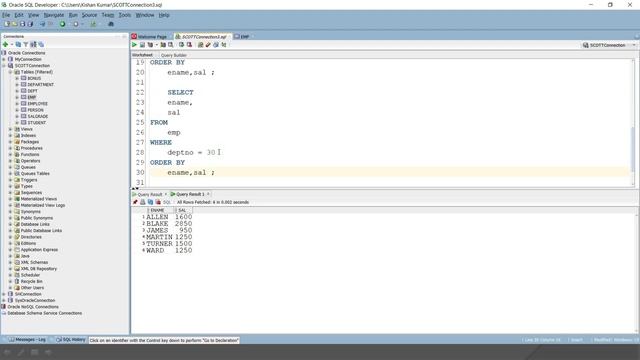Viewport: 640px width, 360px height.
Task: Click the New file icon in the main toolbar
Action: coord(7,24)
